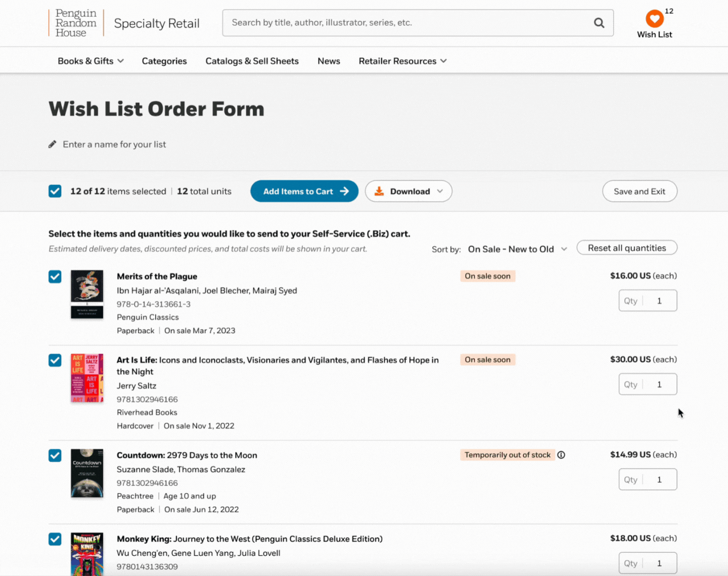Click Reset all quantities button
The image size is (728, 576).
point(627,248)
